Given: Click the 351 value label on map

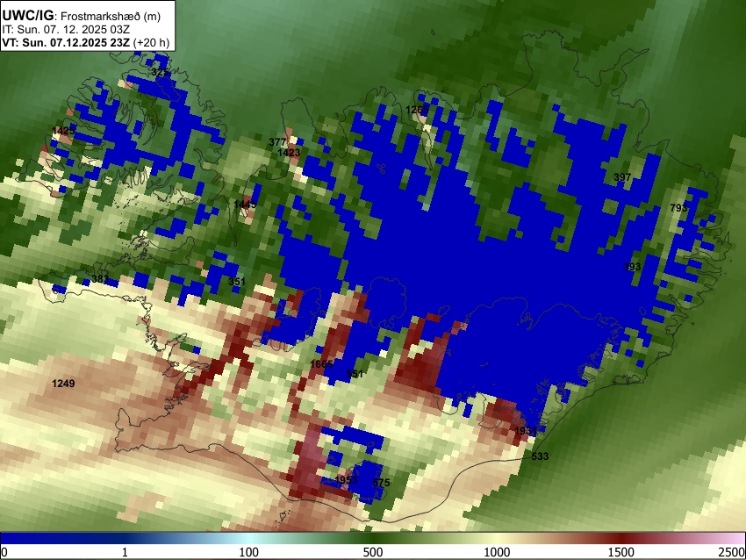Looking at the screenshot, I should pyautogui.click(x=237, y=281).
